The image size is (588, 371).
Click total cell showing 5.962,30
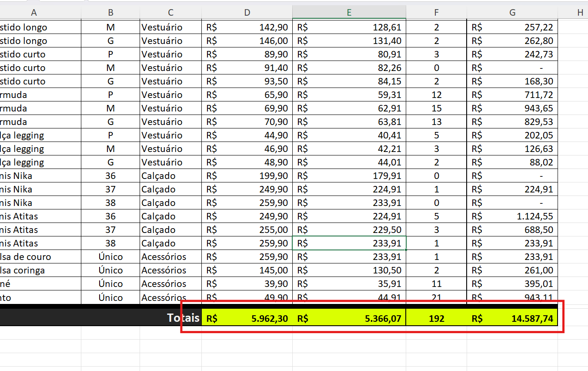[247, 318]
